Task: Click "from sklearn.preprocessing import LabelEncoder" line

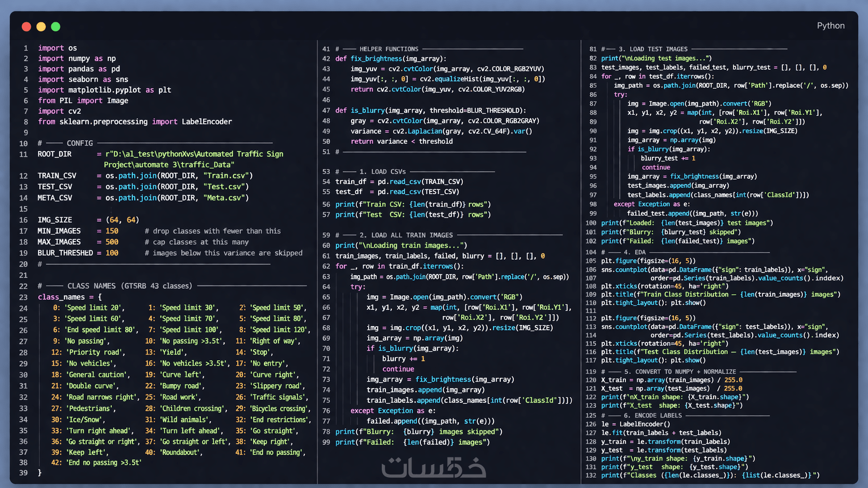Action: (x=135, y=121)
